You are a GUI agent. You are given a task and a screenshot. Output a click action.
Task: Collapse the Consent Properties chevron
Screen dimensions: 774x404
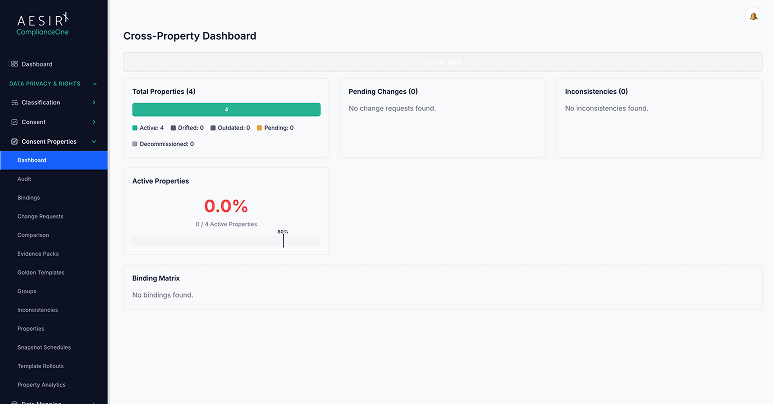[94, 142]
